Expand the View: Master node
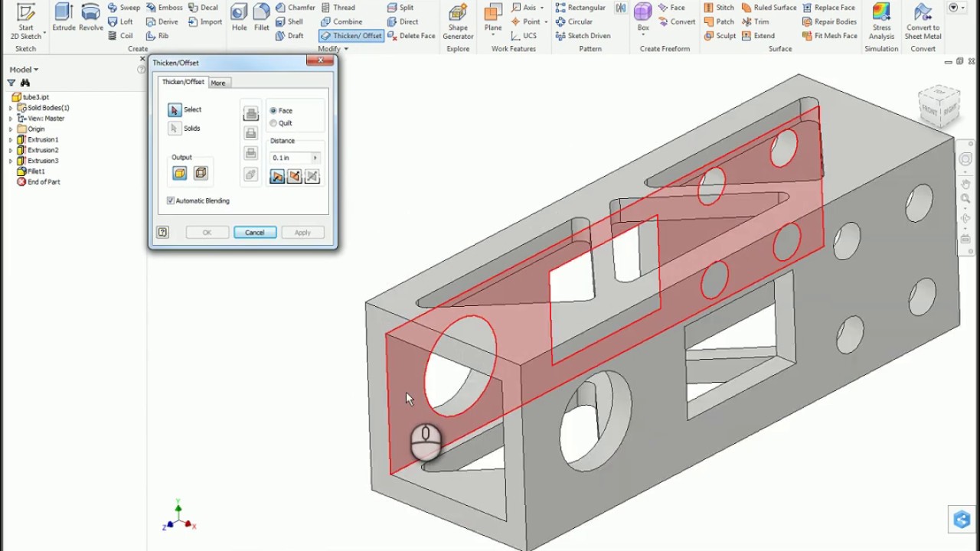 point(11,119)
